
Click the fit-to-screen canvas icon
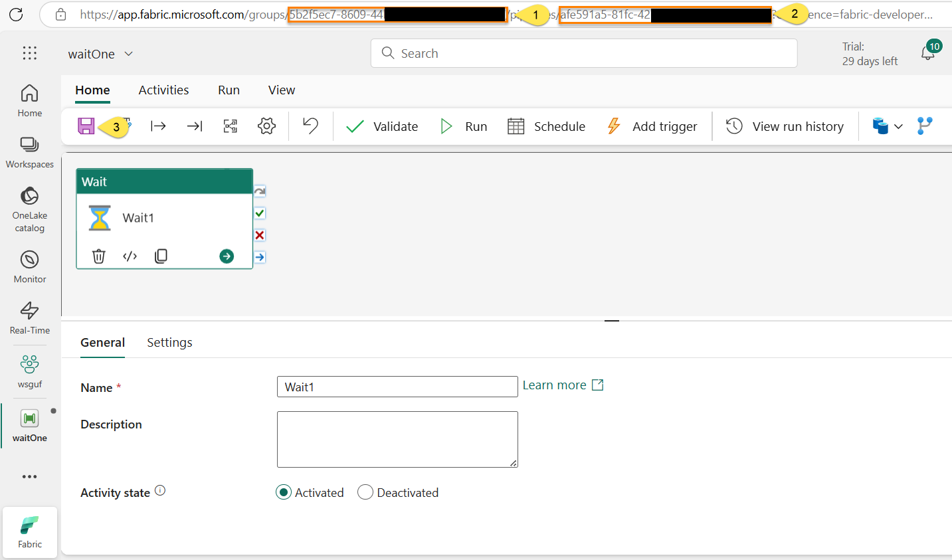(x=231, y=126)
